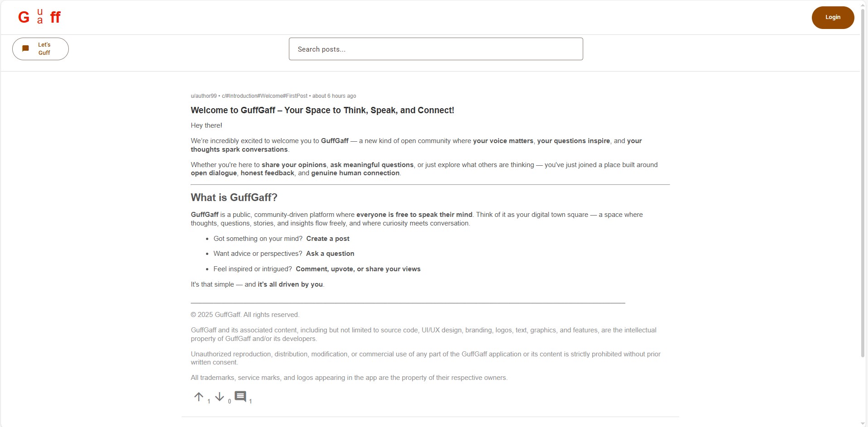Click the scrollbar up arrow
The width and height of the screenshot is (868, 427).
tap(862, 4)
